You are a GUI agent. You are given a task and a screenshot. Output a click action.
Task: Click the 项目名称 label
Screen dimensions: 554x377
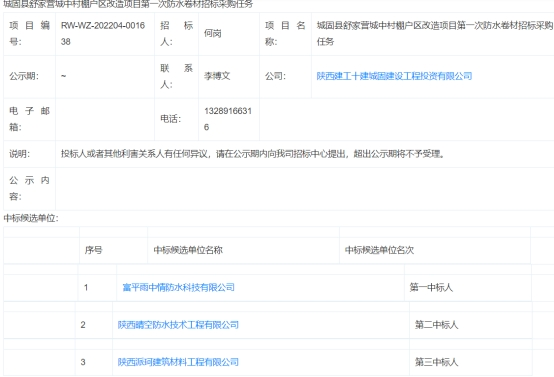point(285,34)
